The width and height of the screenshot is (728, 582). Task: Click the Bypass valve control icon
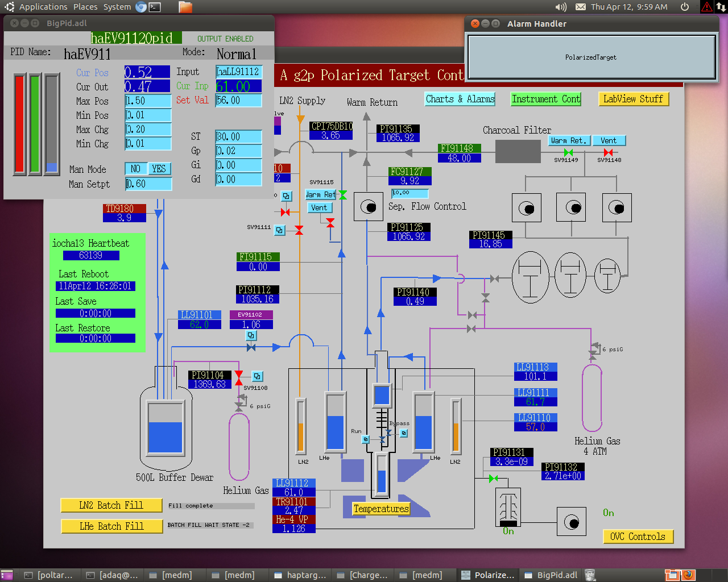click(x=404, y=433)
